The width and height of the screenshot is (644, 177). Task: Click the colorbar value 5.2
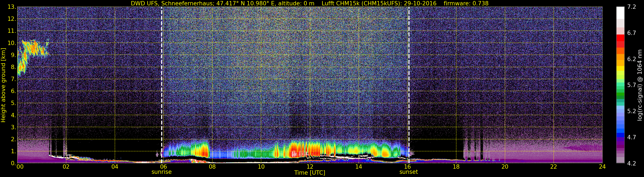632,111
